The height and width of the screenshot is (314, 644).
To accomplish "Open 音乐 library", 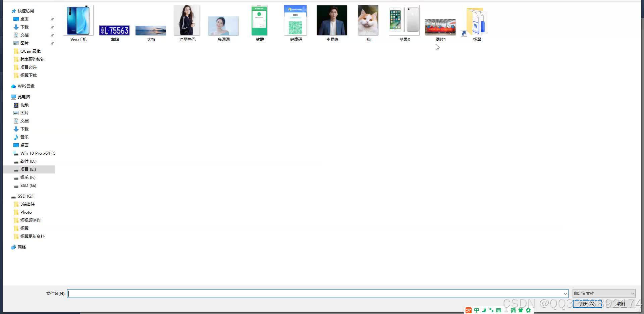I will (24, 137).
